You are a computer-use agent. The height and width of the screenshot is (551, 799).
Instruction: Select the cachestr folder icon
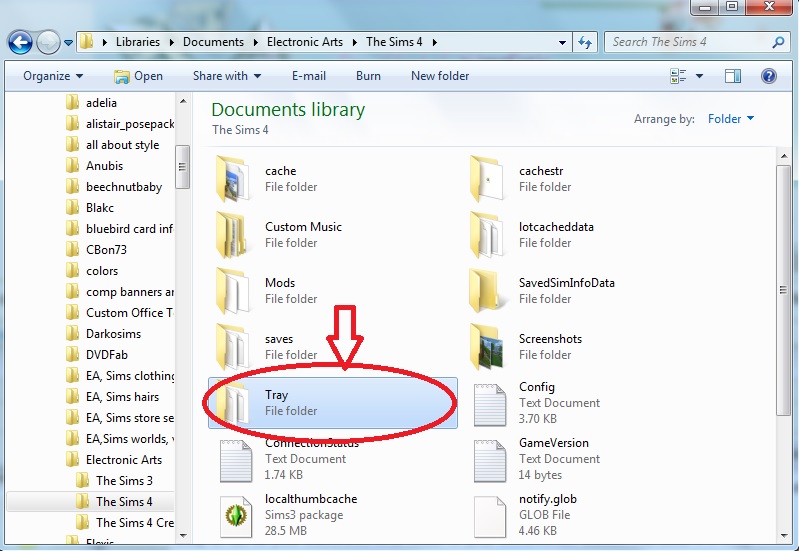click(487, 179)
